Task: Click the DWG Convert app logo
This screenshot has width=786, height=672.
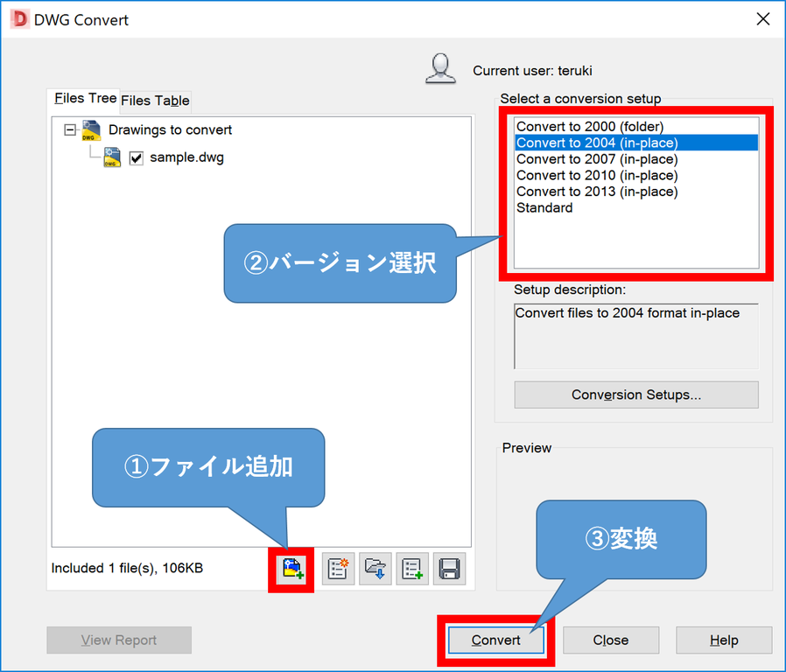Action: (19, 19)
